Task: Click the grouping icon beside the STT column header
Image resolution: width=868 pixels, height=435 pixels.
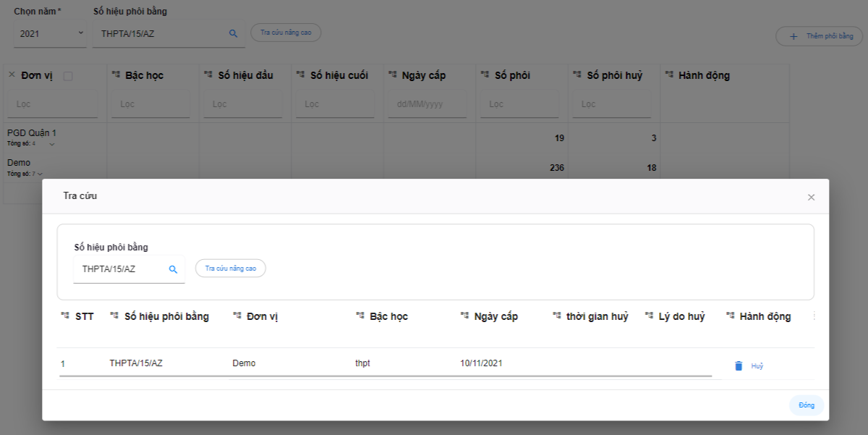Action: (x=65, y=316)
